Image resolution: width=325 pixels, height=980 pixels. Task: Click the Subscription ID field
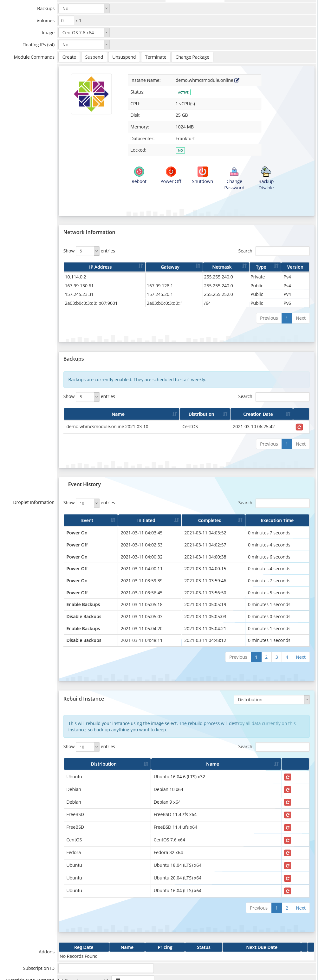[106, 968]
